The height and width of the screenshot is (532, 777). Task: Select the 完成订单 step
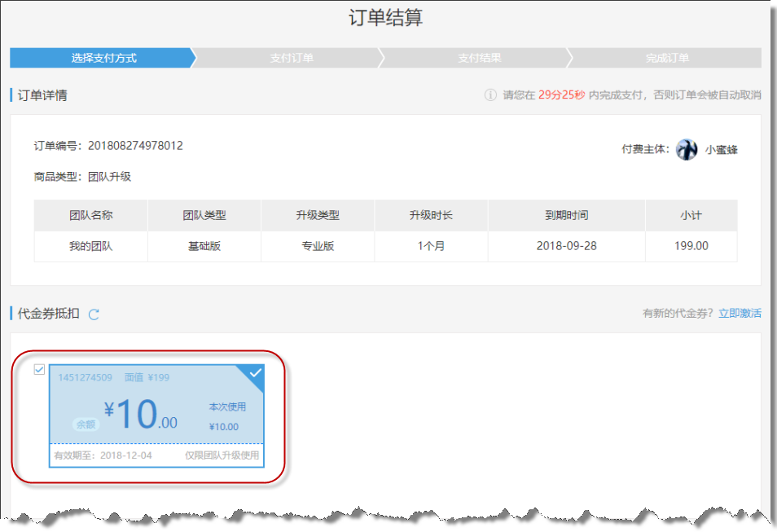667,58
